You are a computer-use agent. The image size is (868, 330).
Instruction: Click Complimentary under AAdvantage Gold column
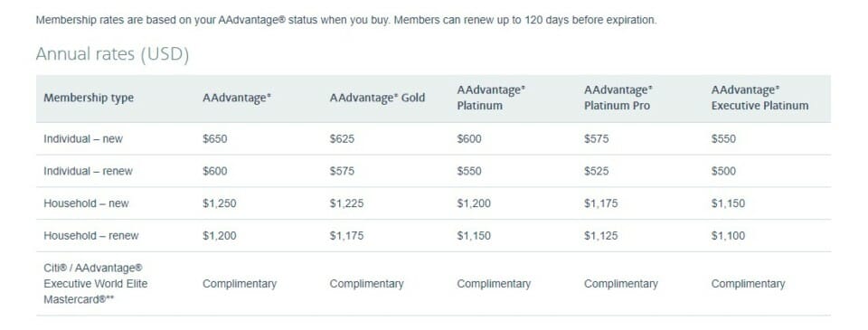click(x=366, y=284)
